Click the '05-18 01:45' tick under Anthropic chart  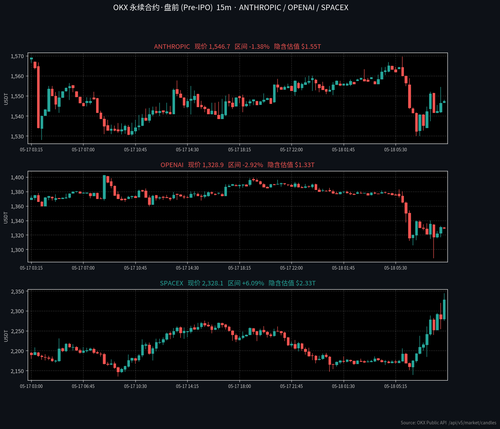click(x=343, y=150)
